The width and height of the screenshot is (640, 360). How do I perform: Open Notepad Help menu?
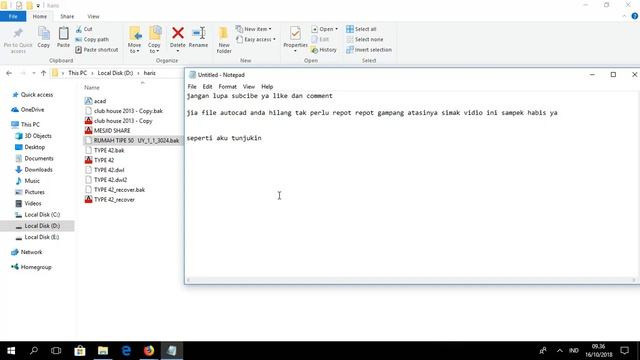(x=267, y=87)
